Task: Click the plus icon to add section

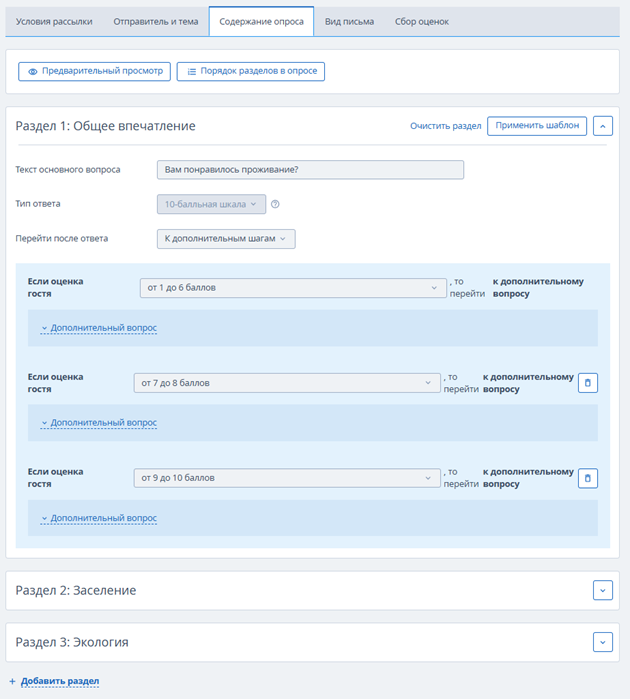Action: tap(13, 681)
